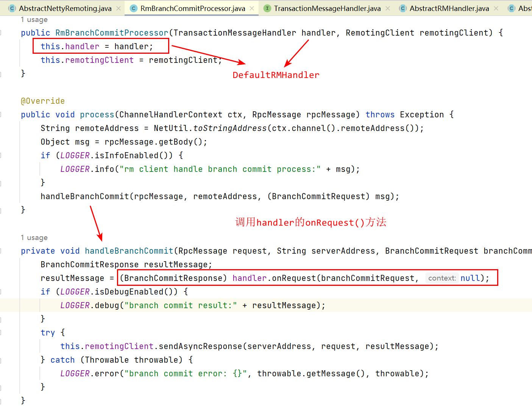The width and height of the screenshot is (532, 410).
Task: Click the TransactionMessageHandler parameter type
Action: click(235, 33)
